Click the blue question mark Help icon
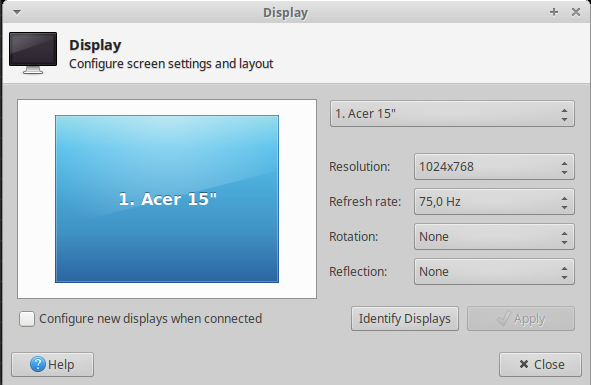591x385 pixels. 38,364
